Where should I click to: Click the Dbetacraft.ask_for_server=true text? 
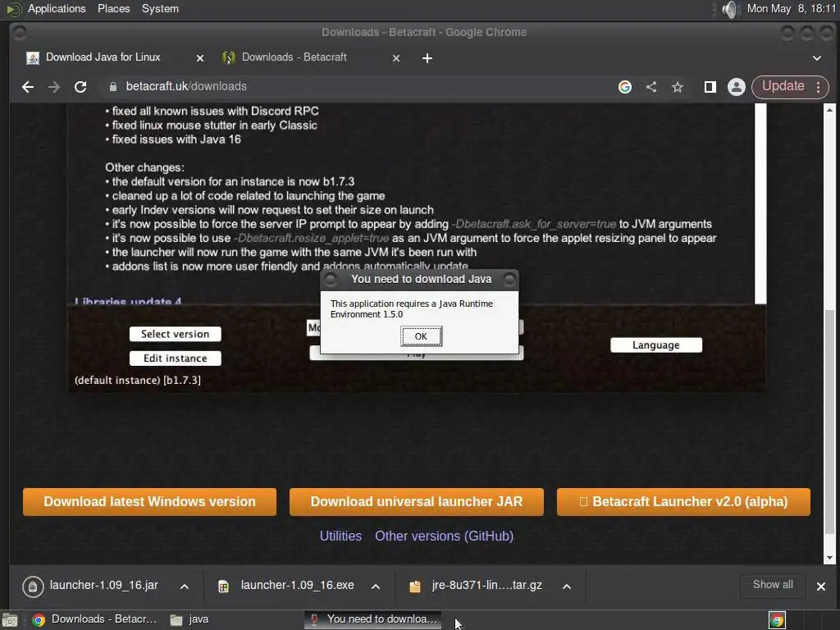(534, 224)
